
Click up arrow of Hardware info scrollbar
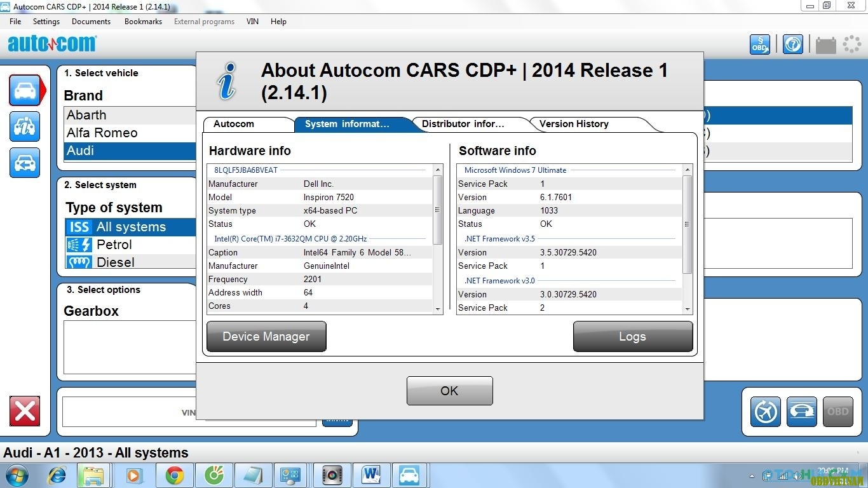437,170
